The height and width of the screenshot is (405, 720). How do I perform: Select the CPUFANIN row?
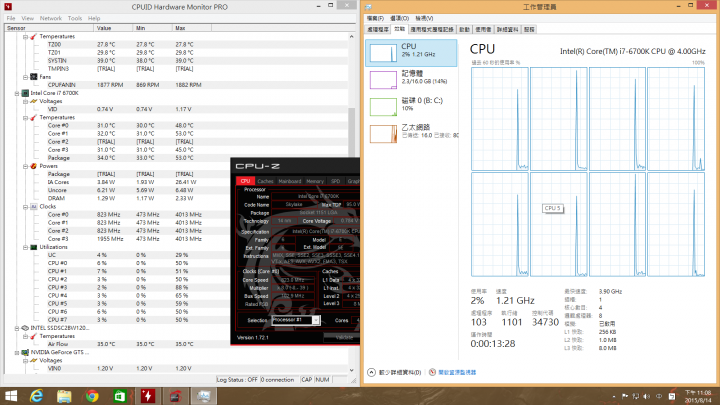(176, 85)
